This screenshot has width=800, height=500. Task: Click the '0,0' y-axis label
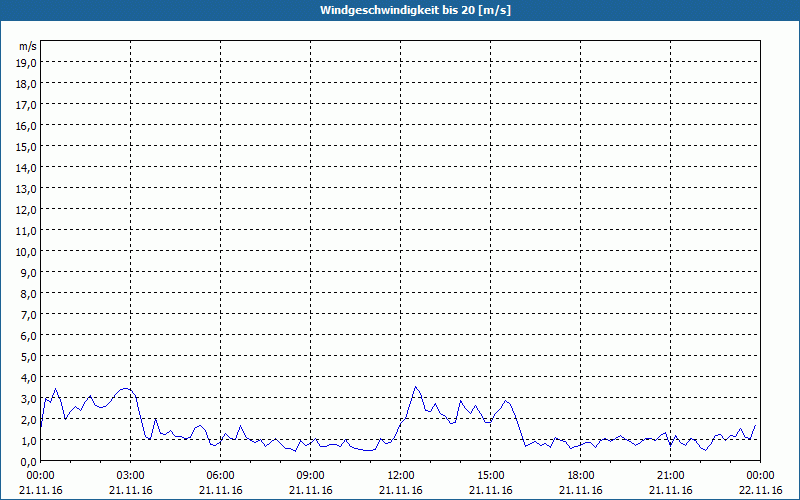30,462
